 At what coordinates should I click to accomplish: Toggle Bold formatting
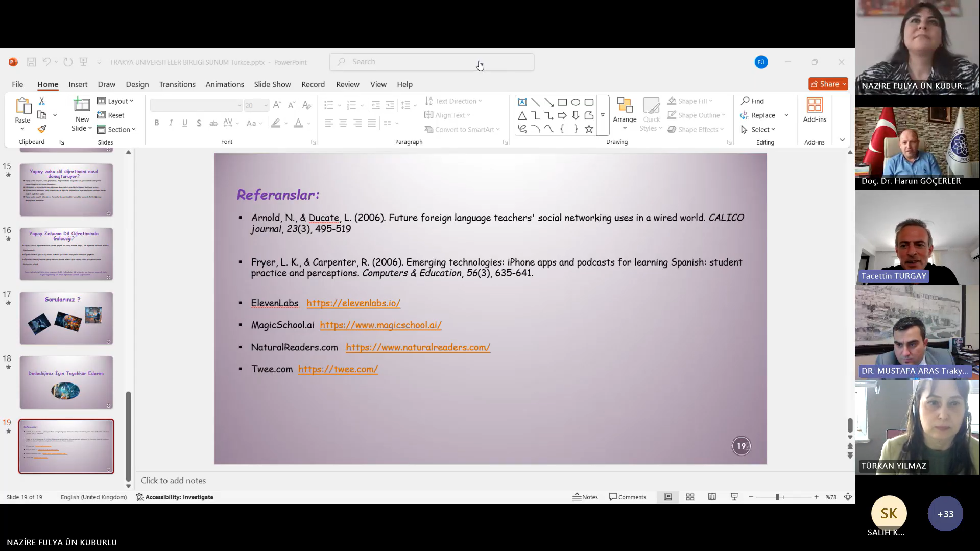click(157, 123)
